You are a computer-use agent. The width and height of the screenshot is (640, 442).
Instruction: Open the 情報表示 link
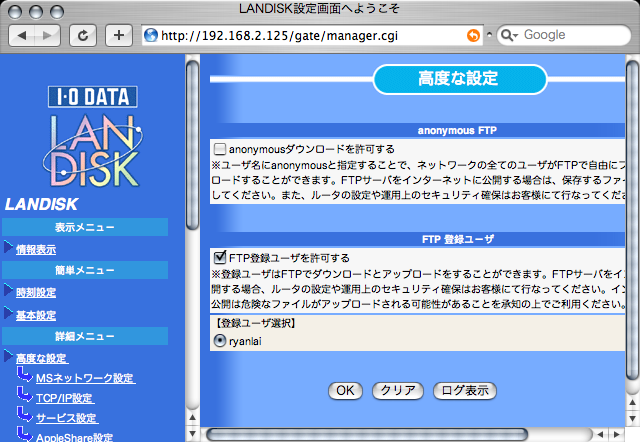pos(36,250)
